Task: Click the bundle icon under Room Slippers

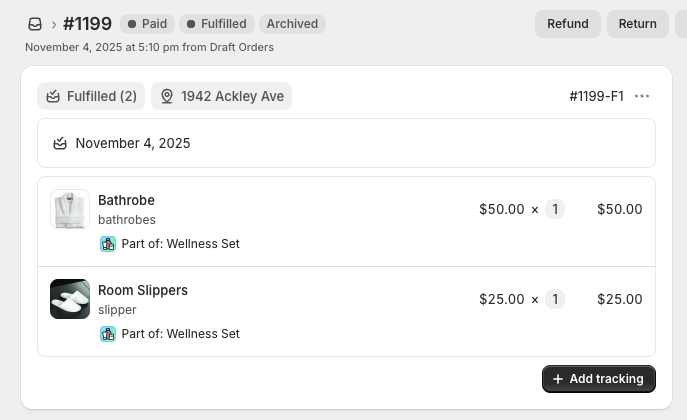Action: point(108,334)
